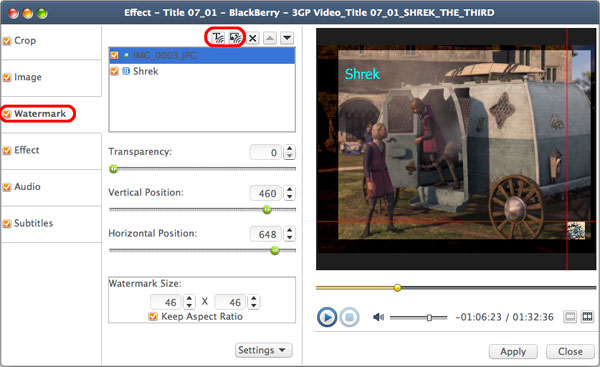The width and height of the screenshot is (600, 367).
Task: Move the watermark up in list
Action: pos(270,38)
